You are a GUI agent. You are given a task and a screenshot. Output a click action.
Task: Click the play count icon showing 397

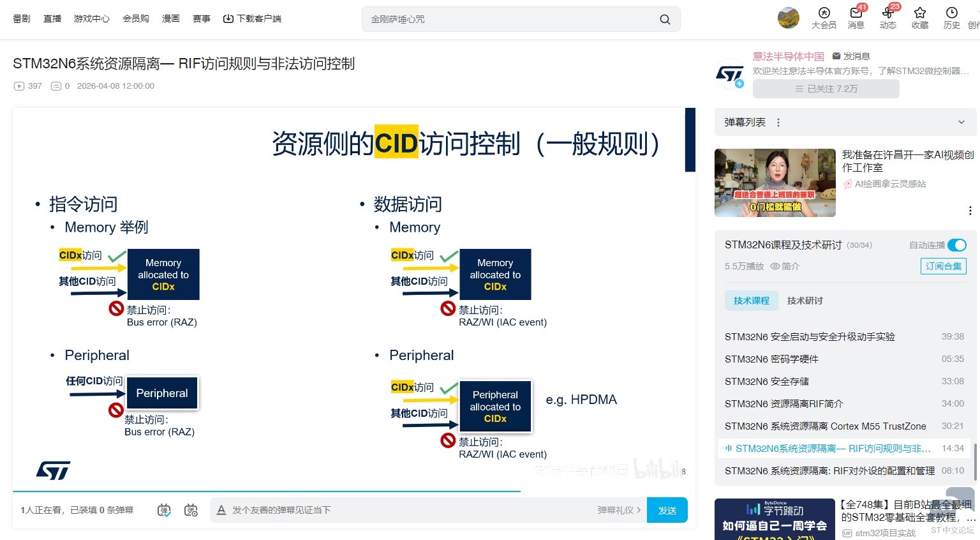coord(19,86)
